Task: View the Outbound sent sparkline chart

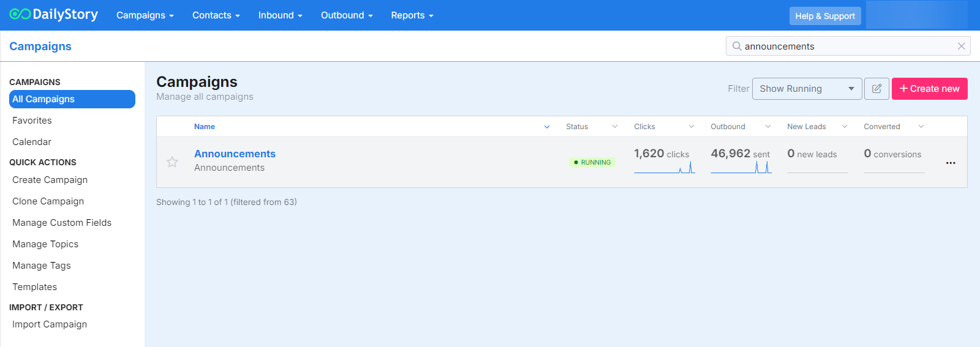Action: (741, 168)
